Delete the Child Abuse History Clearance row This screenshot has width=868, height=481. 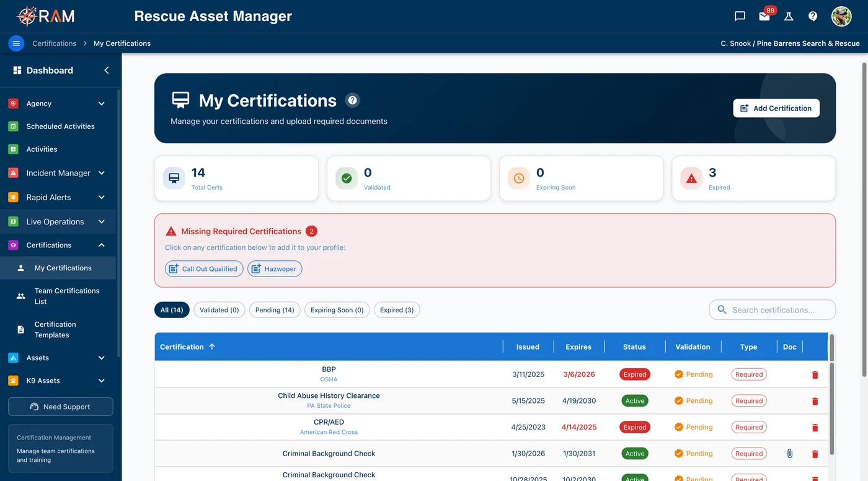[x=815, y=401]
